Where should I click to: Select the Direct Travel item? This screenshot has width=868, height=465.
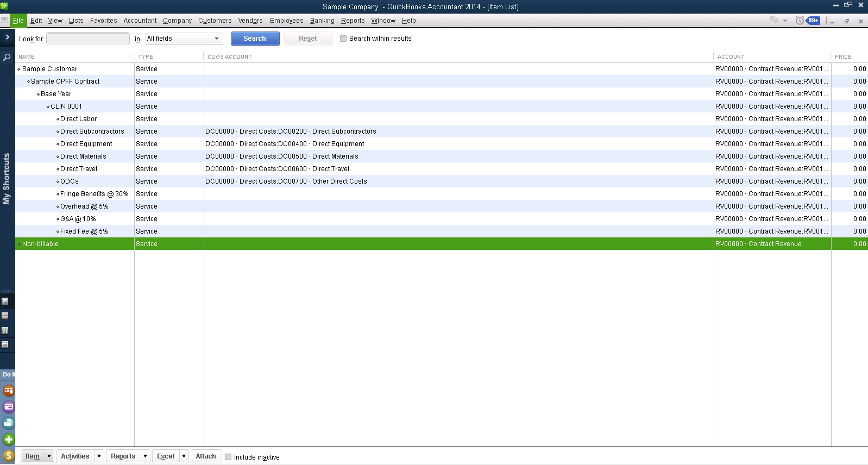[x=442, y=169]
